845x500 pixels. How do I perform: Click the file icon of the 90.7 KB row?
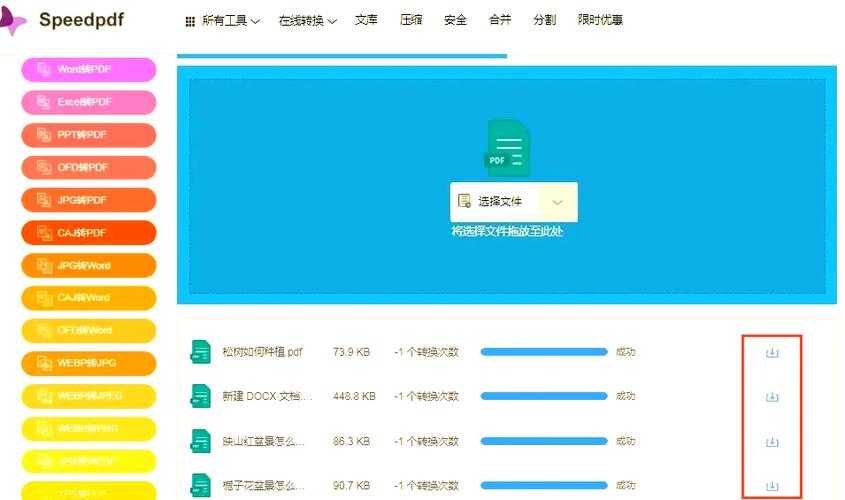(200, 485)
